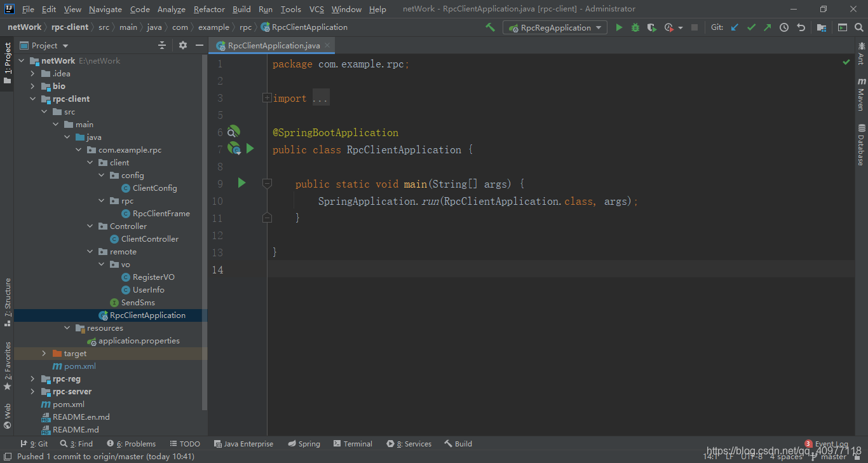Toggle the 9: Git tool window
868x463 pixels.
click(34, 444)
